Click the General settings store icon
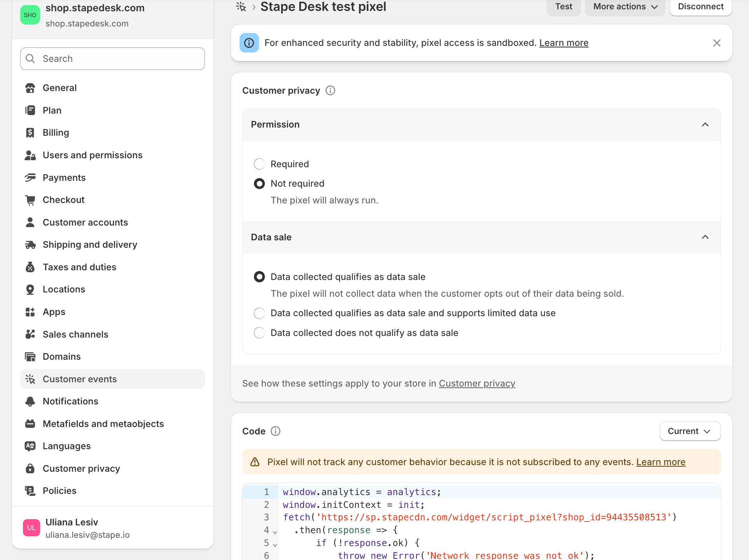Image resolution: width=749 pixels, height=560 pixels. [x=30, y=88]
